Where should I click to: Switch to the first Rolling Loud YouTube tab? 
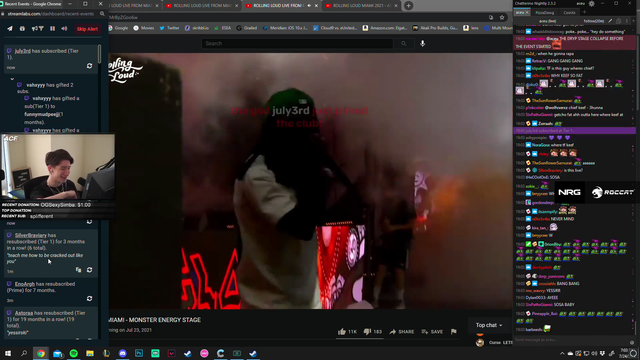134,6
